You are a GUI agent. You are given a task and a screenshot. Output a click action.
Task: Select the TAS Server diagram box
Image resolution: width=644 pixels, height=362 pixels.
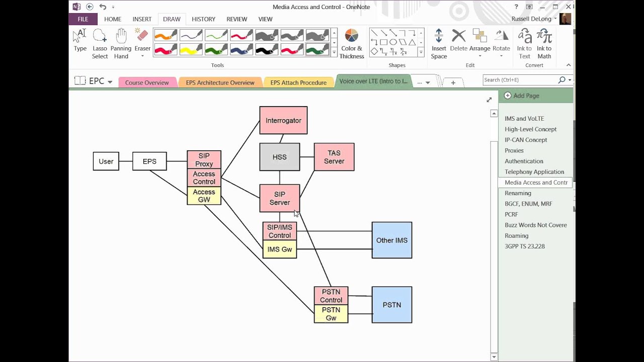[334, 157]
